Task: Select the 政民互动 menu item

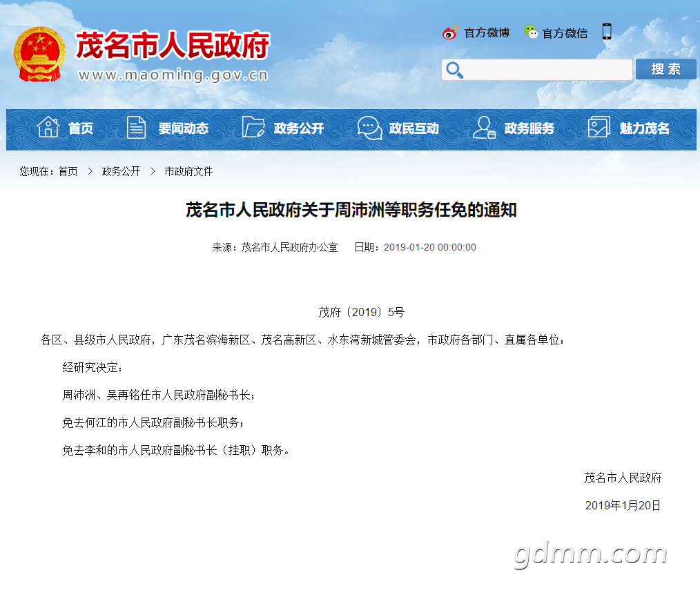Action: (x=414, y=128)
